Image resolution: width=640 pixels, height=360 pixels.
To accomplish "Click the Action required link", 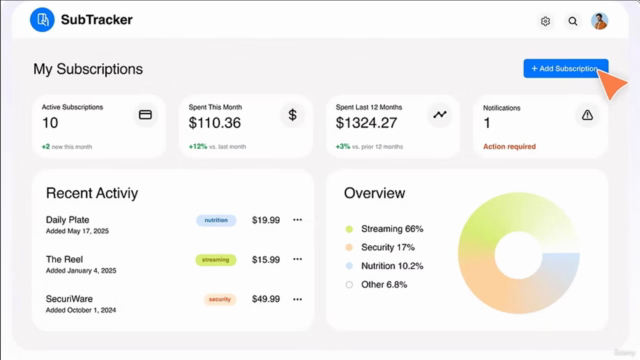I will (509, 147).
